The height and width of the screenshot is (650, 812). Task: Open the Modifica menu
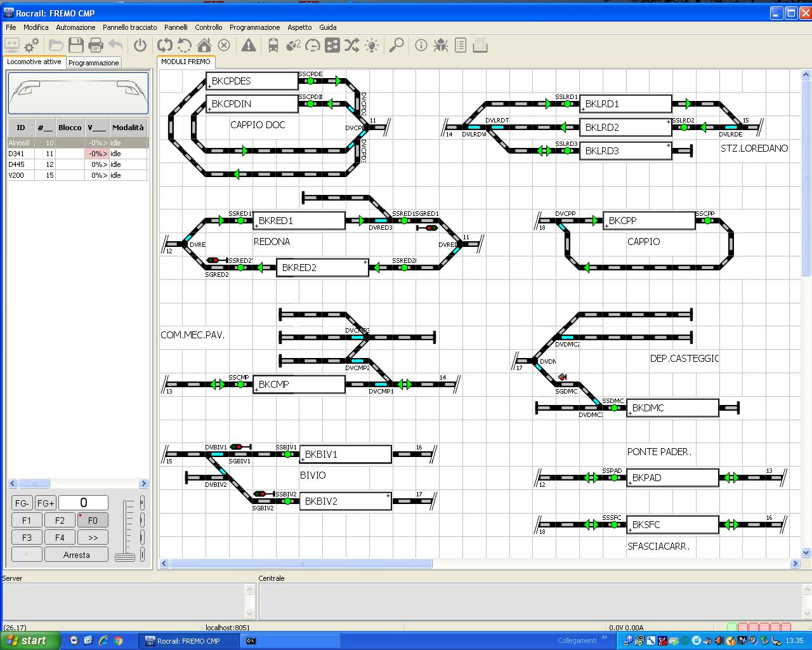tap(36, 27)
